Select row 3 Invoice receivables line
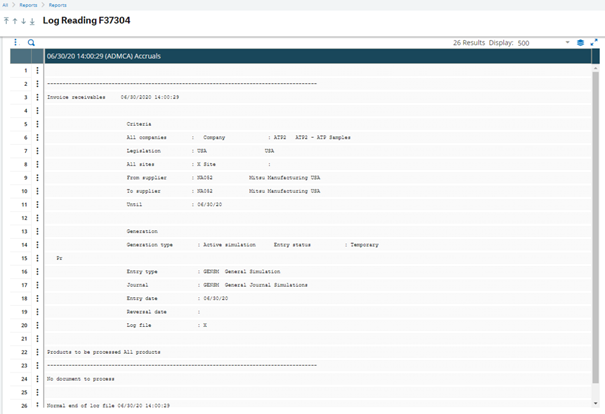This screenshot has width=605, height=414. [x=113, y=97]
